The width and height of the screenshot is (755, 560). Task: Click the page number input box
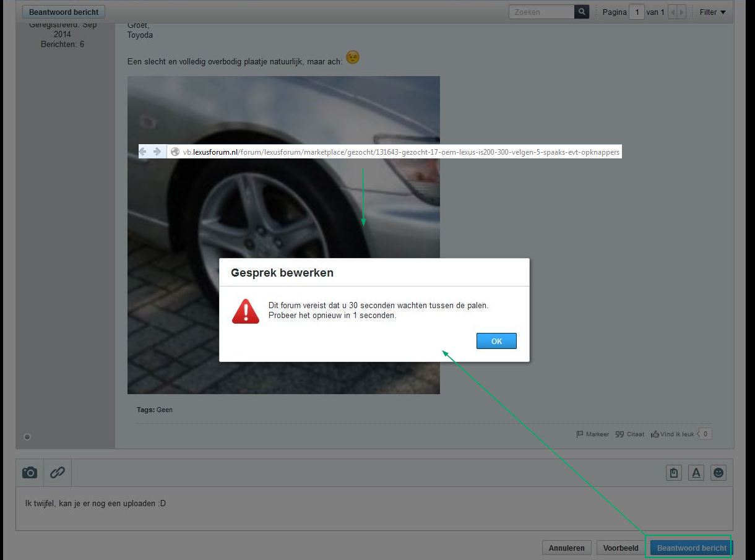tap(636, 12)
